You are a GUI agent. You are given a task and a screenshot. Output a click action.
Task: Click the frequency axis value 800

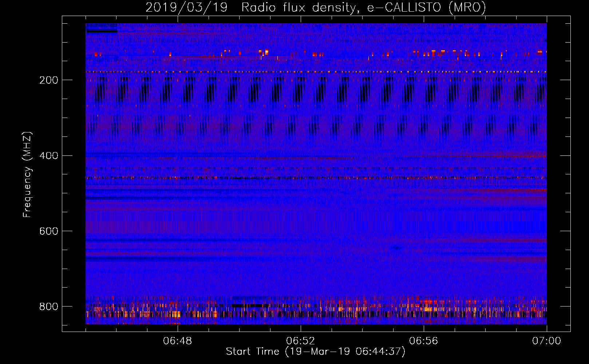pos(49,306)
